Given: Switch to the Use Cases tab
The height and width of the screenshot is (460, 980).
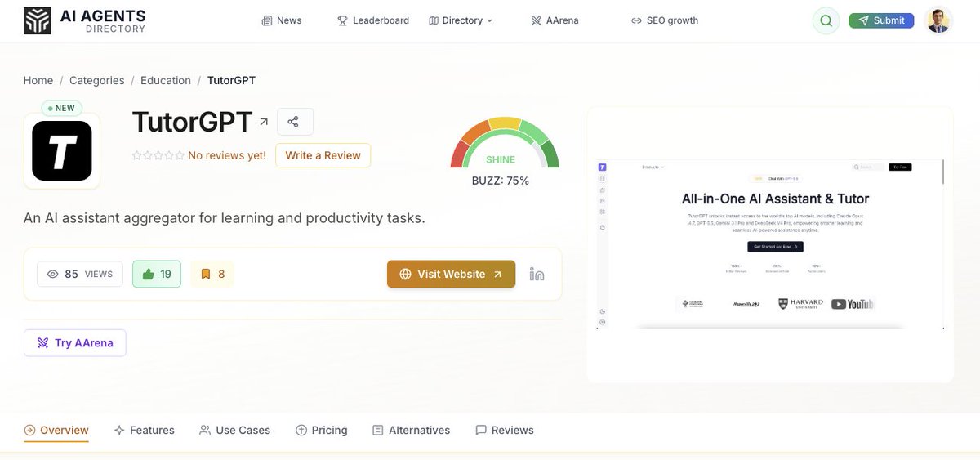Looking at the screenshot, I should coord(235,430).
